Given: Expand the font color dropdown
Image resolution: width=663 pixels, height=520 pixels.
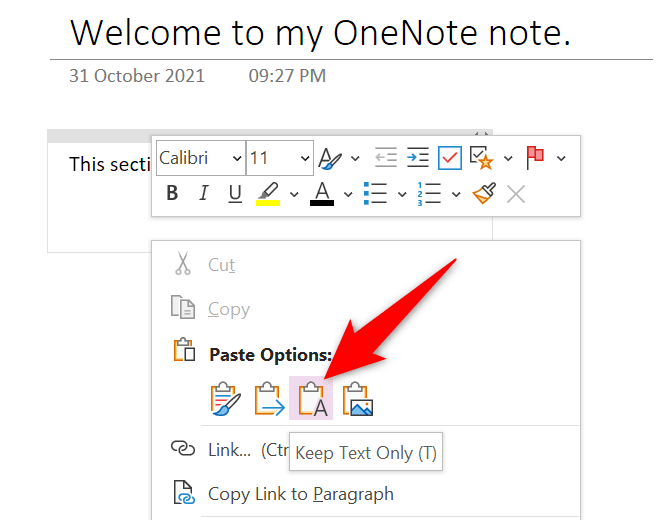Looking at the screenshot, I should tap(348, 194).
